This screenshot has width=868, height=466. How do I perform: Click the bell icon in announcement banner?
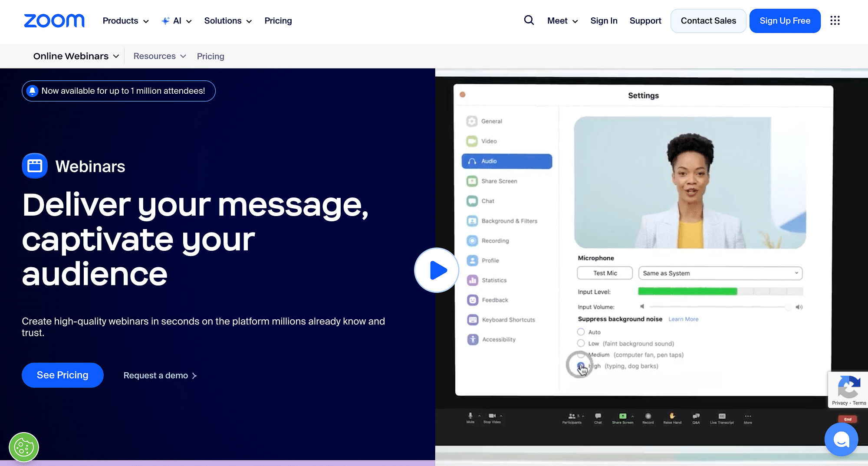(32, 91)
